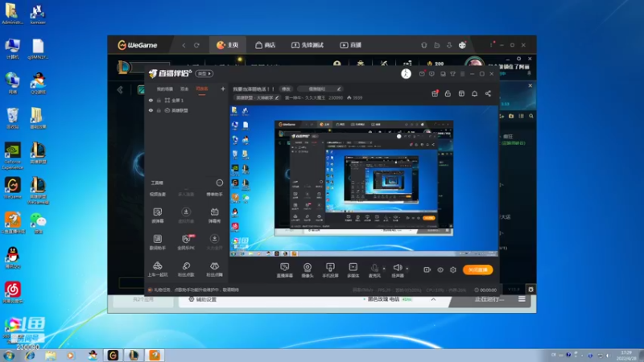644x362 pixels.
Task: Mute the 扬声器 speaker
Action: 398,270
